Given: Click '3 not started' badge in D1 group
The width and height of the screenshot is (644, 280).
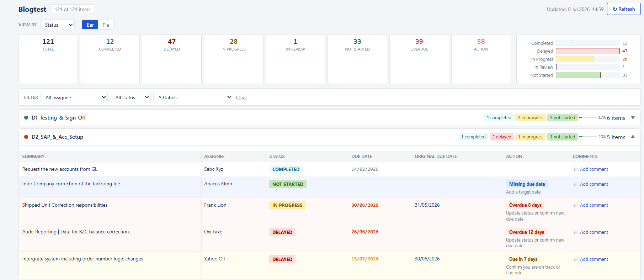Looking at the screenshot, I should 563,118.
